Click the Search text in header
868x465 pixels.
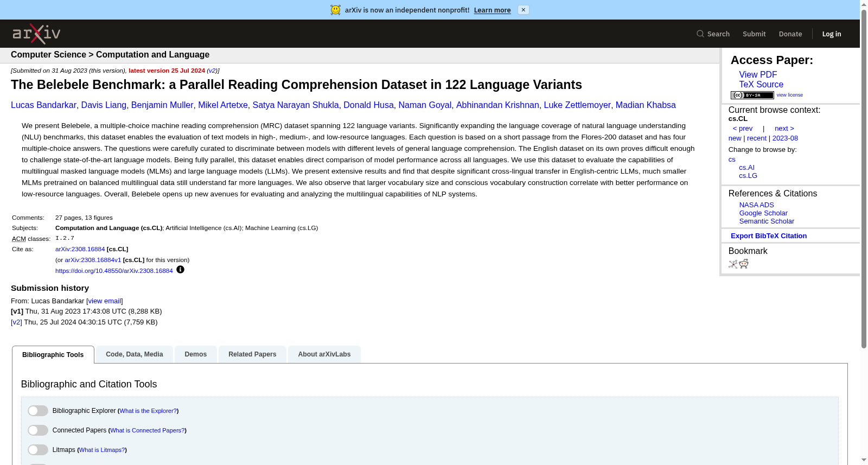point(718,34)
